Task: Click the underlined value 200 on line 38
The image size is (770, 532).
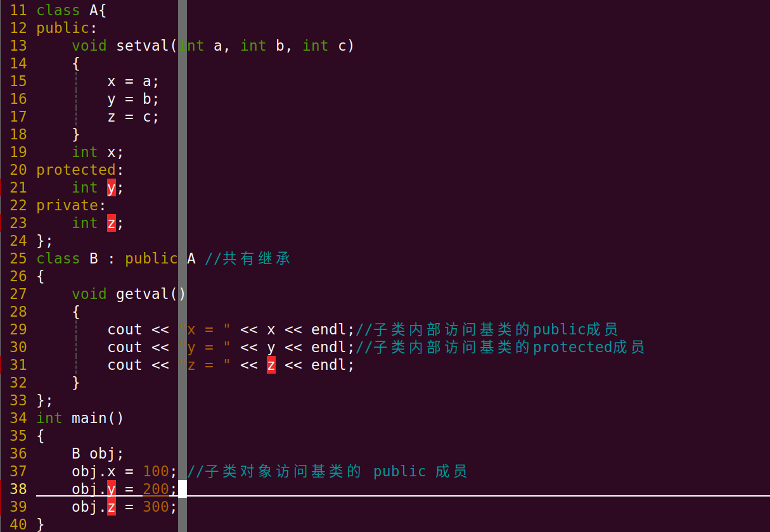Action: coord(155,488)
